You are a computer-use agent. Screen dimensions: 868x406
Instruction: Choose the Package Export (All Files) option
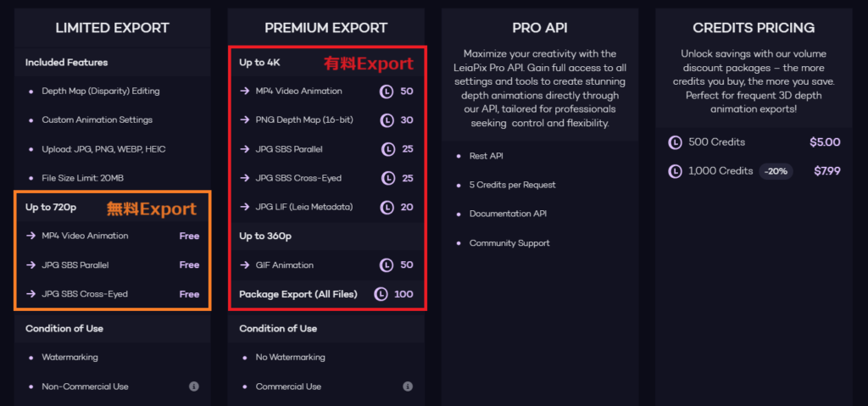326,294
